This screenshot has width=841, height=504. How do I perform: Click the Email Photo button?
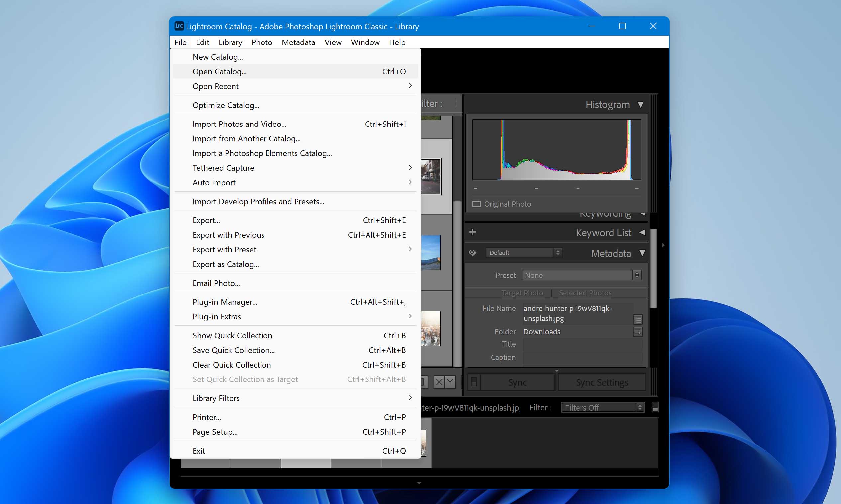click(216, 283)
